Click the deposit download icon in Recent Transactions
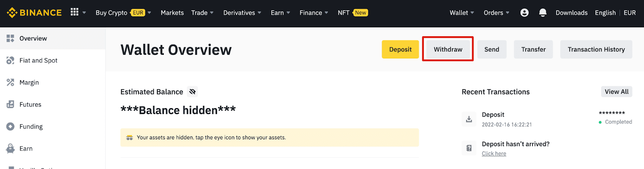Viewport: 644px width, 169px height. (469, 119)
